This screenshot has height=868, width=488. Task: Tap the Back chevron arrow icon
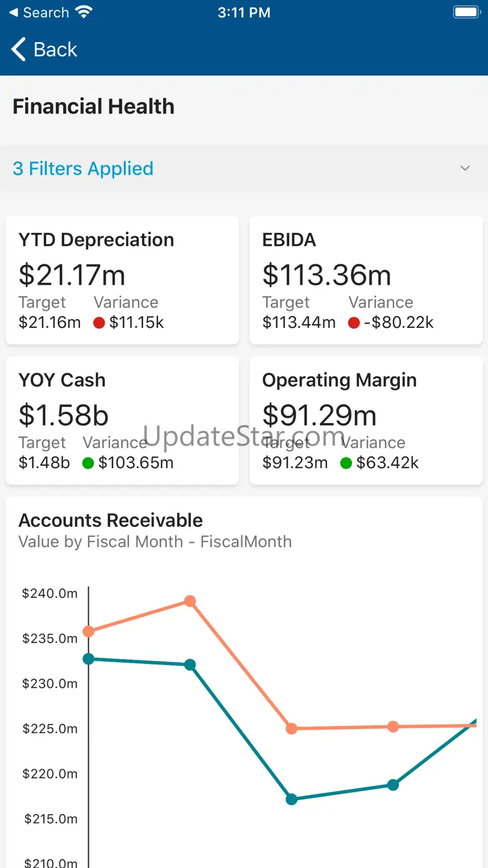pos(19,49)
